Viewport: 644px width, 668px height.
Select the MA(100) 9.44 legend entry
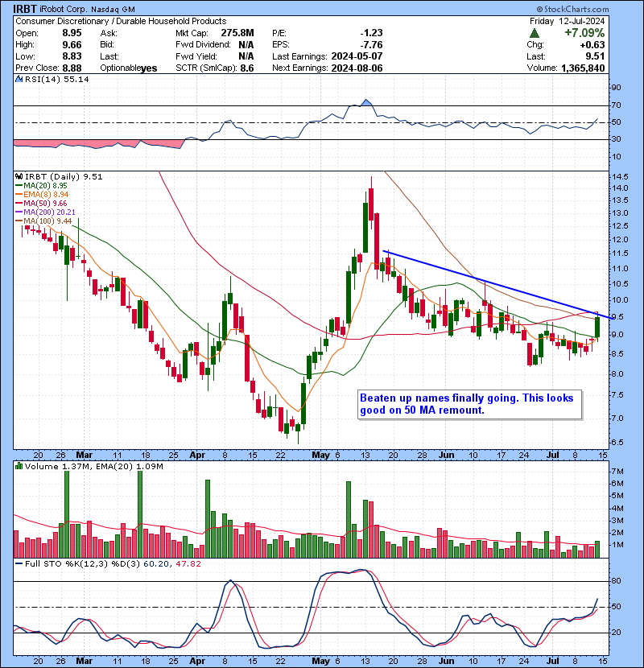(x=52, y=221)
